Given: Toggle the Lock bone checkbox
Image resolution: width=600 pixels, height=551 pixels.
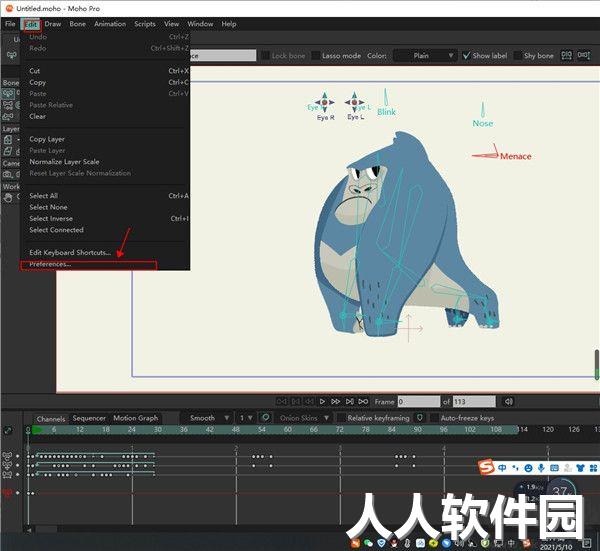Looking at the screenshot, I should coord(265,55).
